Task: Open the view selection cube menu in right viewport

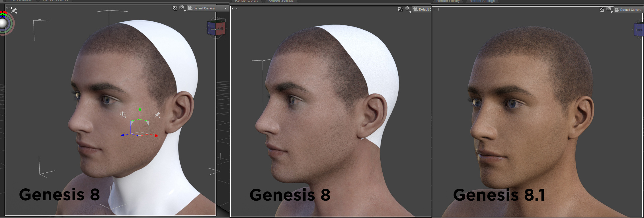Action: [x=609, y=10]
